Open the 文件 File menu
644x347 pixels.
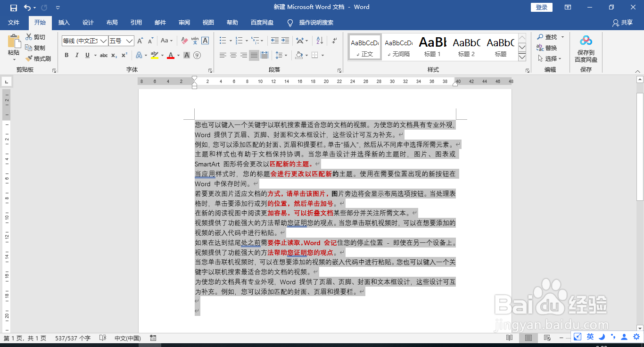14,23
